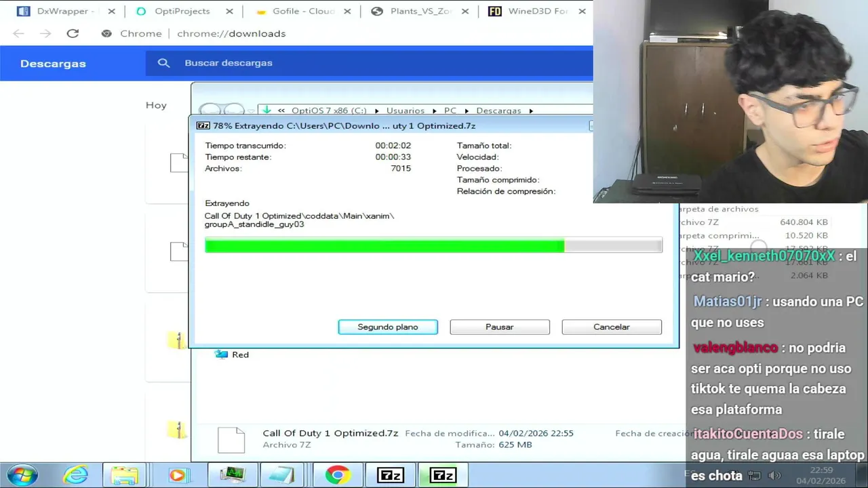The width and height of the screenshot is (868, 488).
Task: Open the notepad taskbar icon
Action: [281, 475]
